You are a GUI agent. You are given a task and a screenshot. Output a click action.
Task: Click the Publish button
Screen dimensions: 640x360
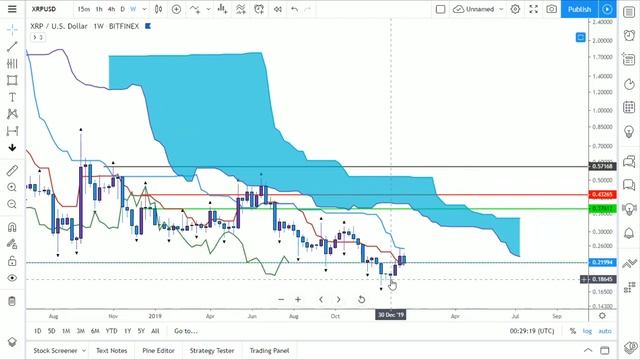point(579,9)
